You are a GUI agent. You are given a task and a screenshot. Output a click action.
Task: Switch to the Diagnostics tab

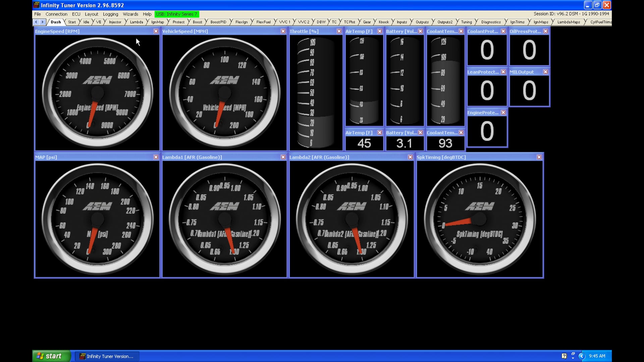tap(491, 22)
